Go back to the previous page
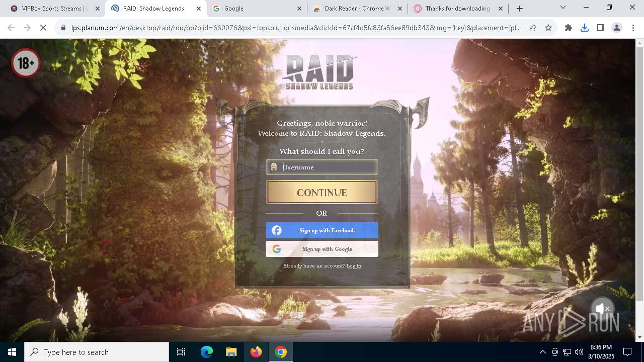 (11, 28)
